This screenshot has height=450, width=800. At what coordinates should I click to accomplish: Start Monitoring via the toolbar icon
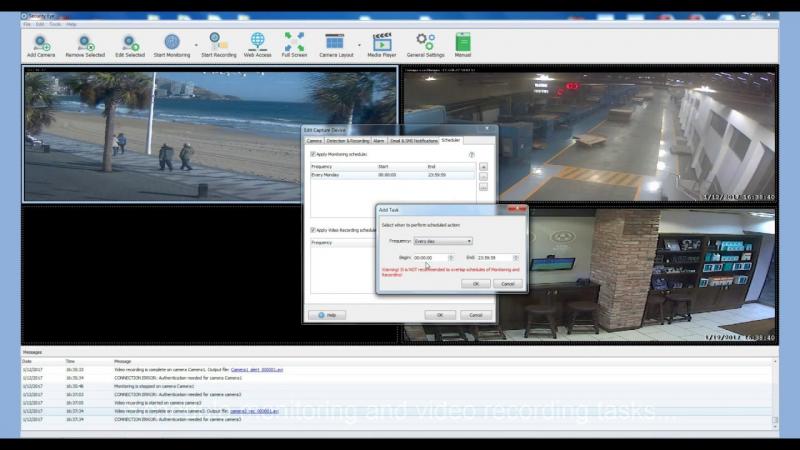click(x=171, y=45)
